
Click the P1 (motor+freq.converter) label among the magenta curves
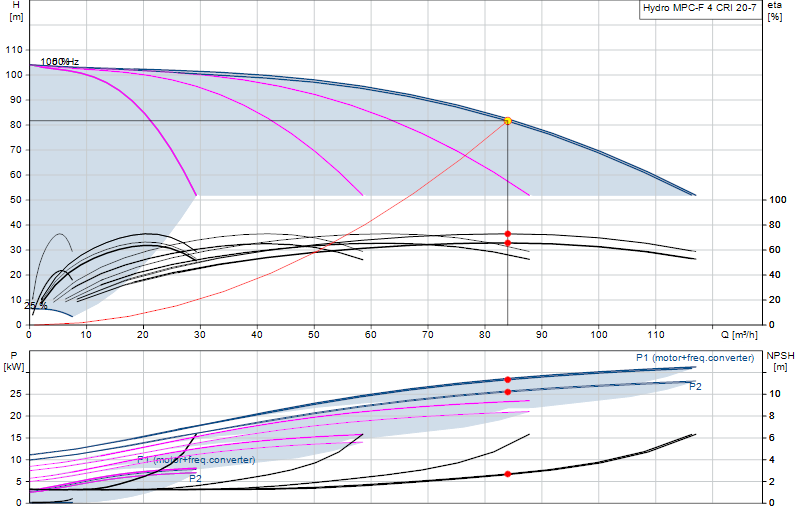pos(196,460)
